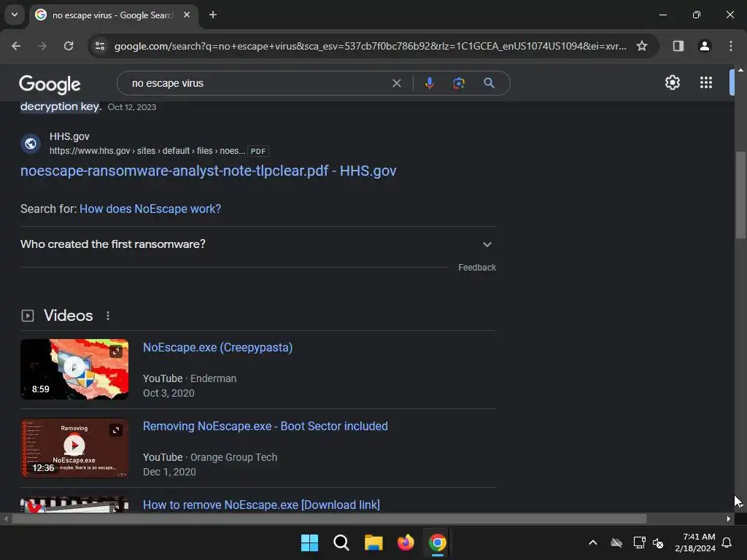Image resolution: width=747 pixels, height=560 pixels.
Task: Open the notification bell
Action: [727, 542]
